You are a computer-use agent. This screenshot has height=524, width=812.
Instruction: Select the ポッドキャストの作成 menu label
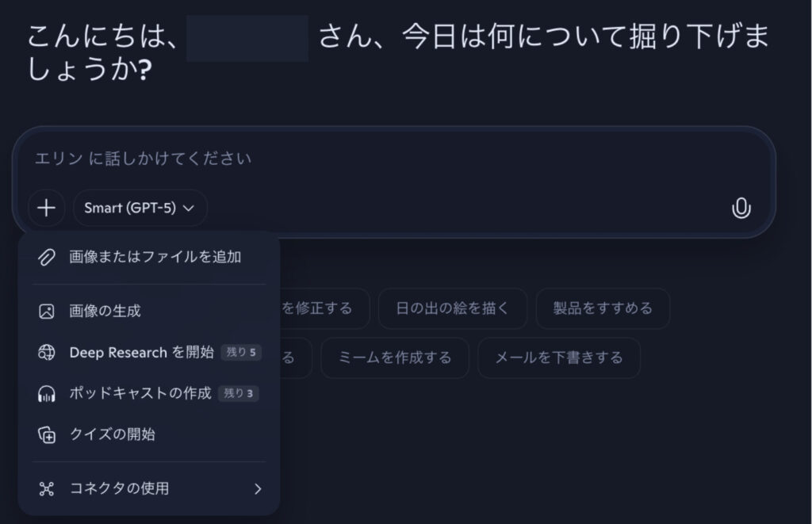pos(140,394)
